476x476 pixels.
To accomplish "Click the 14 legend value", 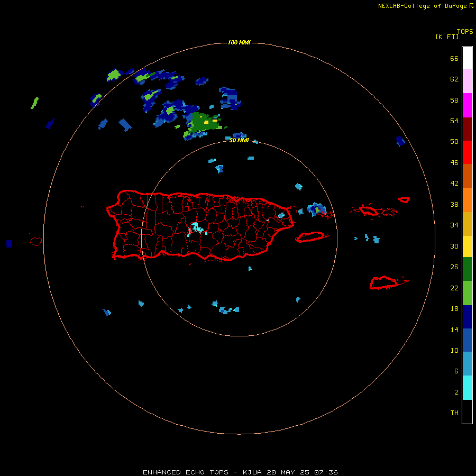I will (454, 329).
